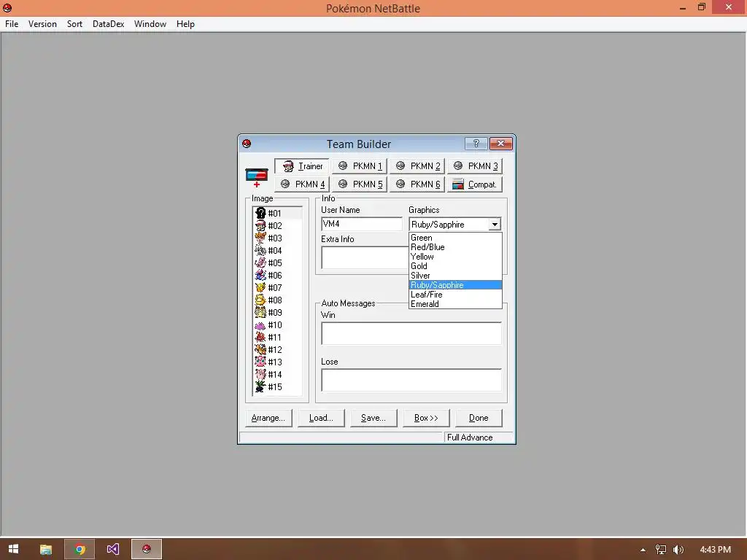
Task: Click the network tray icon
Action: tap(661, 550)
